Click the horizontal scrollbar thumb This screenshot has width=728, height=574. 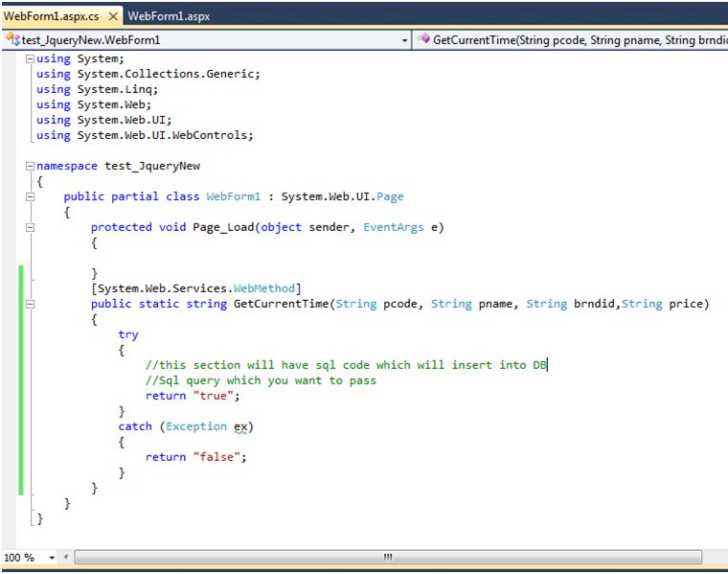[x=388, y=557]
